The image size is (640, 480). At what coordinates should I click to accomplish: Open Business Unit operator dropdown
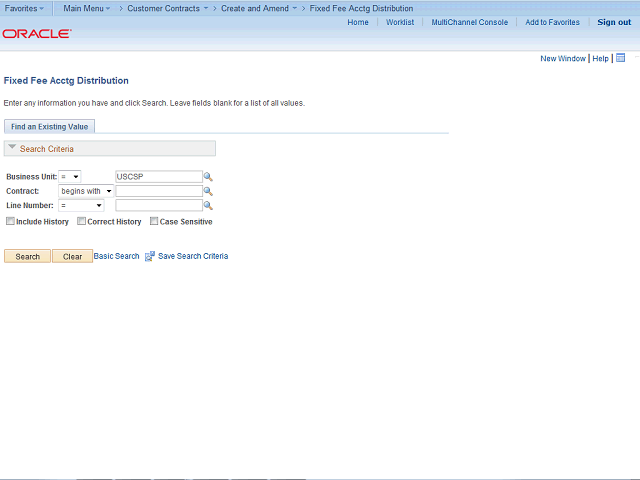pyautogui.click(x=70, y=177)
